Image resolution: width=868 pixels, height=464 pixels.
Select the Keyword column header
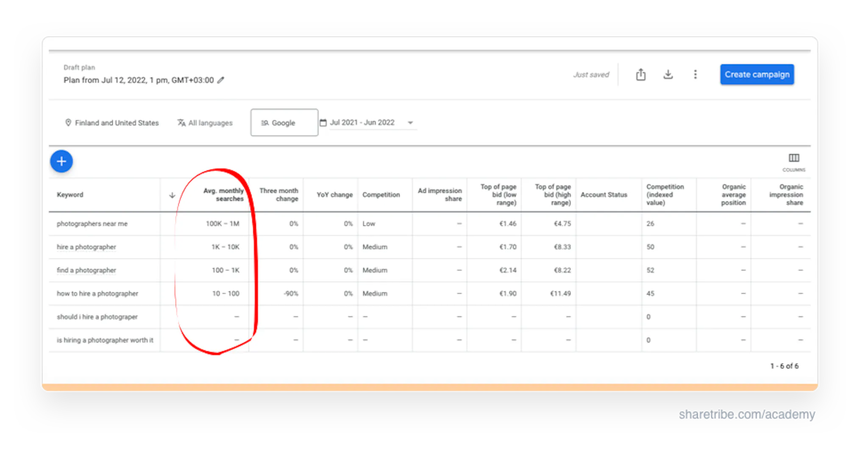70,195
